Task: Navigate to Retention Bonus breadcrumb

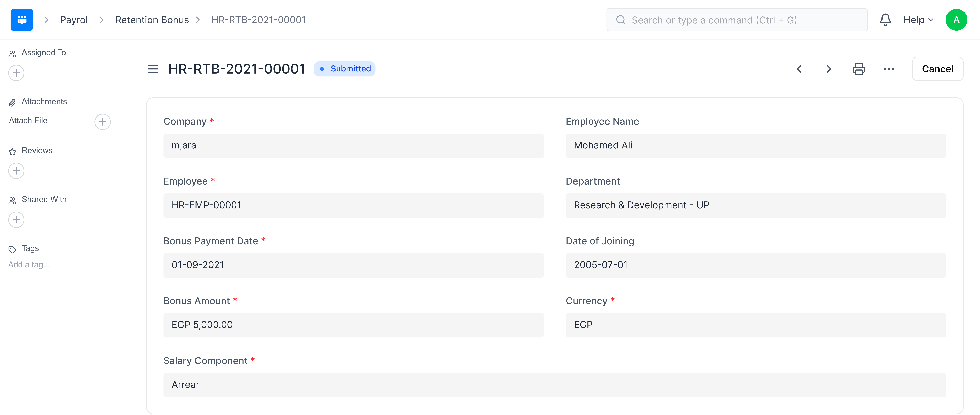Action: 152,20
